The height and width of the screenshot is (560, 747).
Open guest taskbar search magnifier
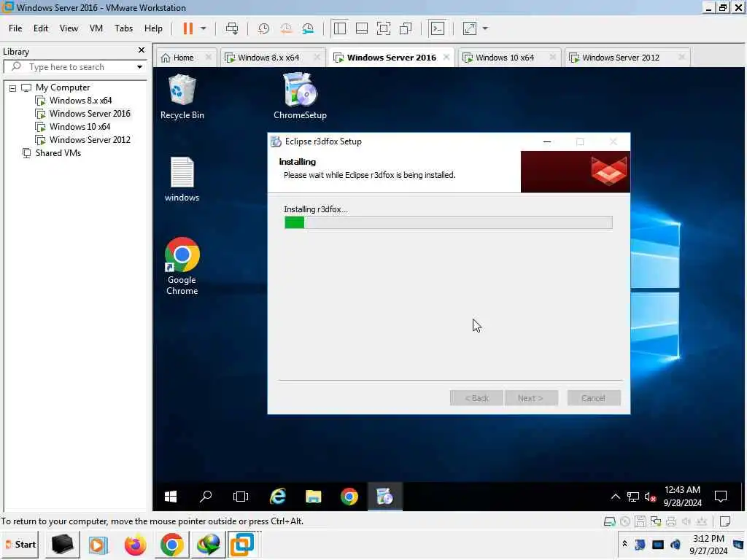(205, 497)
